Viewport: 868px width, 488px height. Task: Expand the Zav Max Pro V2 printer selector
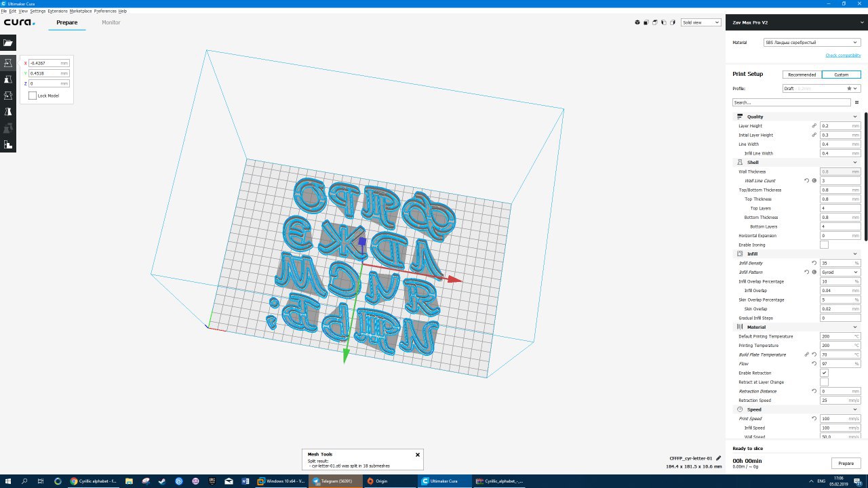point(797,22)
